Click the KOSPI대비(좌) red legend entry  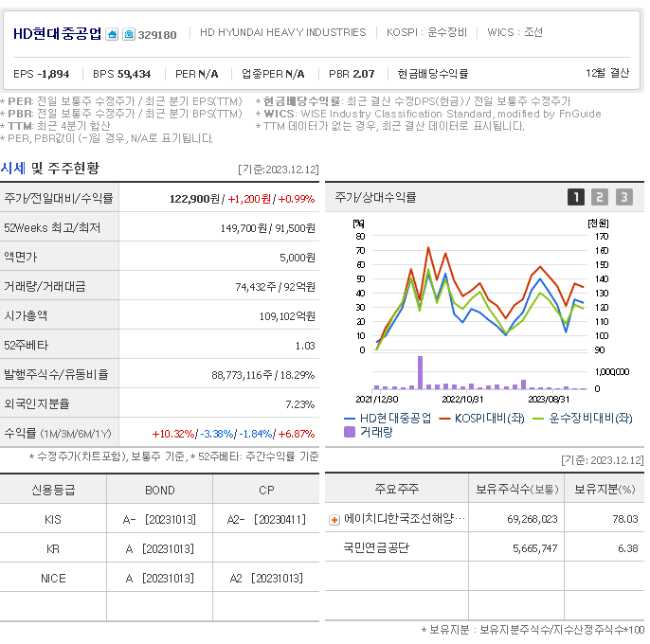point(482,419)
